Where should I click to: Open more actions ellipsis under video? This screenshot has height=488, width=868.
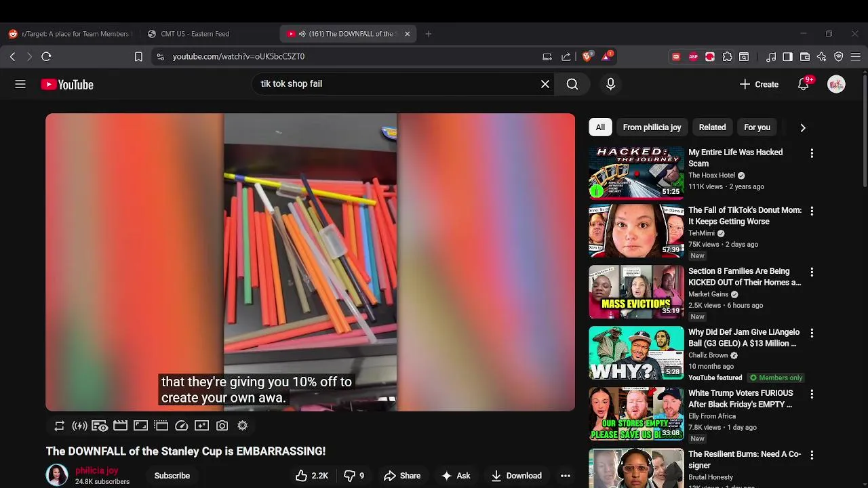tap(566, 476)
